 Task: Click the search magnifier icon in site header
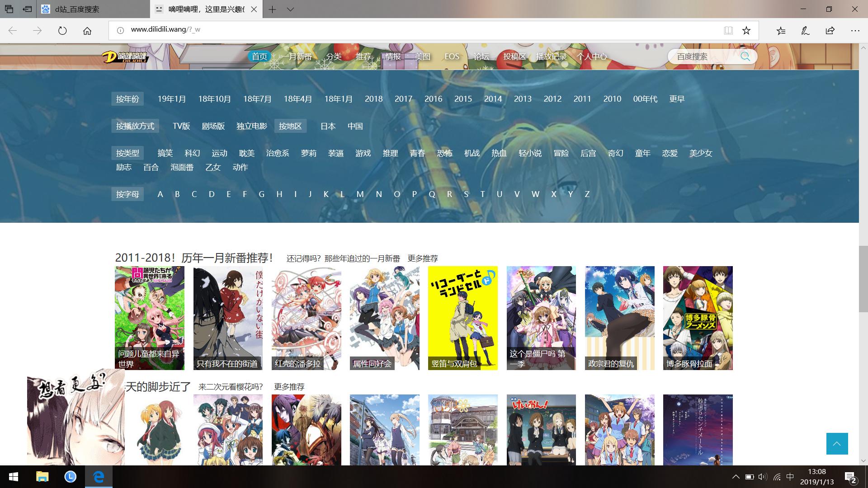[x=745, y=56]
